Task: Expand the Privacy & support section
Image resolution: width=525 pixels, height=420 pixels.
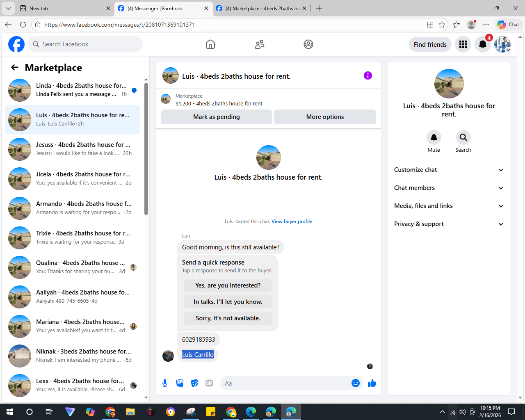Action: tap(449, 224)
